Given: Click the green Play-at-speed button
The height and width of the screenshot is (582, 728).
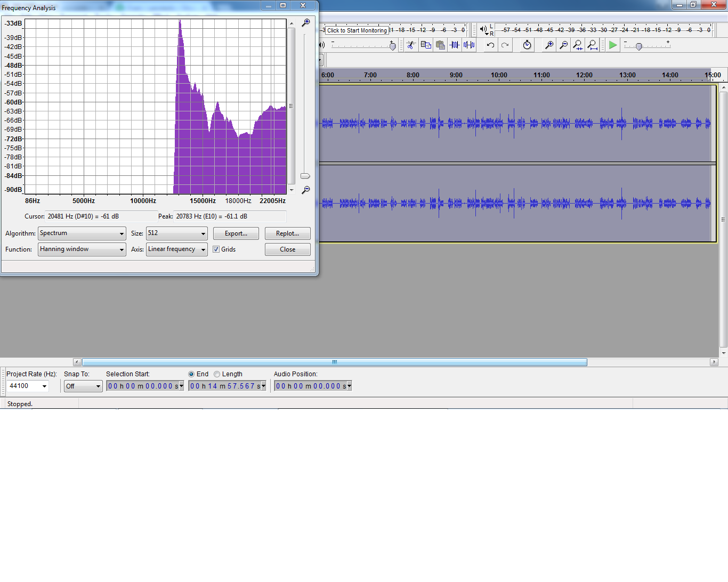Looking at the screenshot, I should pyautogui.click(x=613, y=45).
